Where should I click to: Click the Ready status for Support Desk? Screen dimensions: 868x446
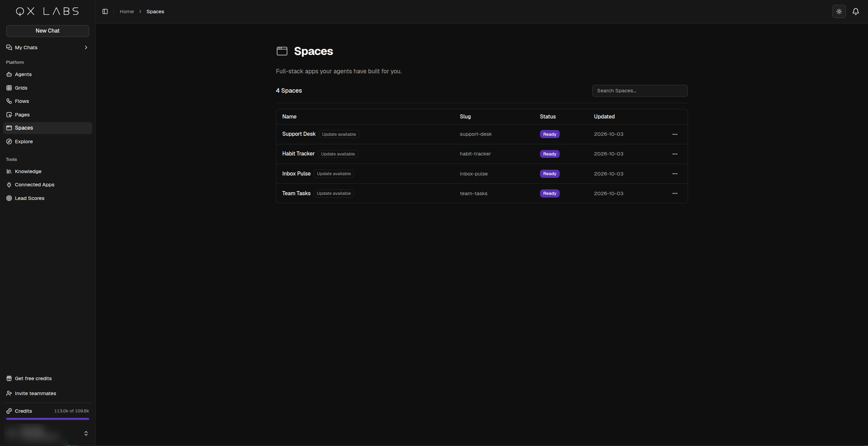pos(549,134)
